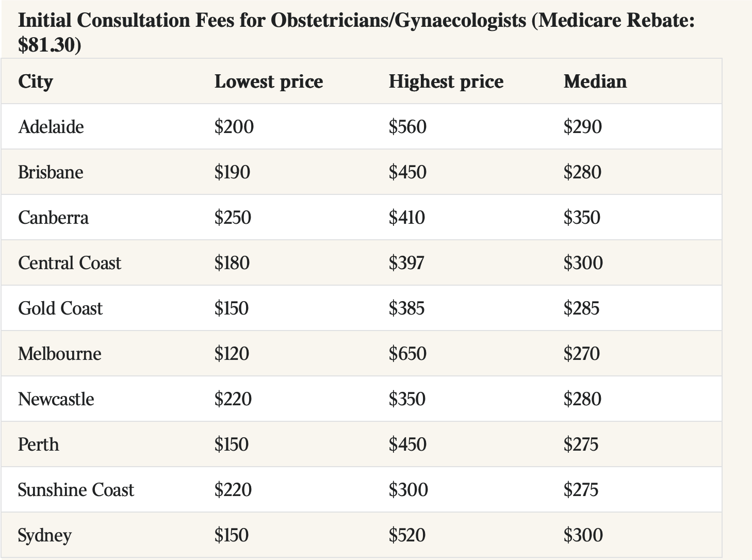
Task: Select the Perth row label
Action: pyautogui.click(x=39, y=444)
